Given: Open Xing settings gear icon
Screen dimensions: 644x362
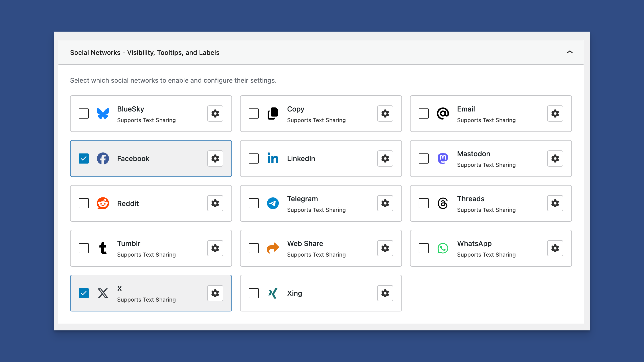Looking at the screenshot, I should [385, 293].
